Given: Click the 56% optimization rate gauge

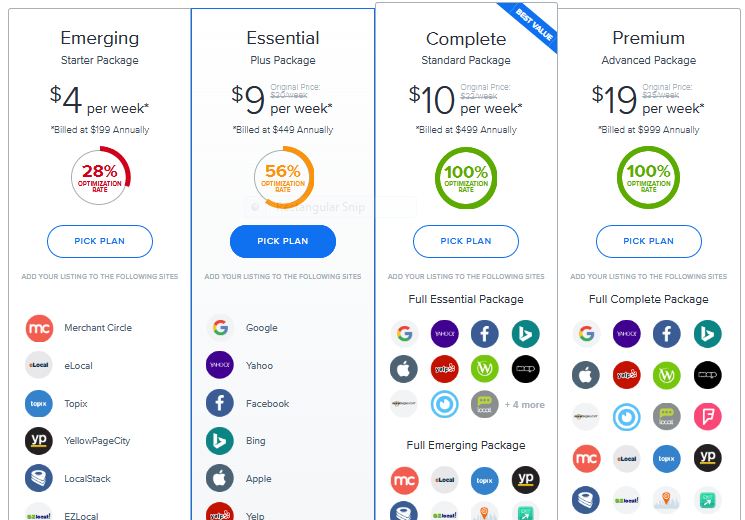Looking at the screenshot, I should coord(283,176).
